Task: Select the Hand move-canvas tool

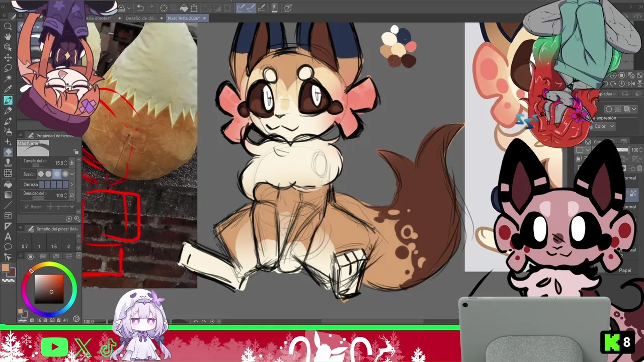Action: (x=8, y=37)
